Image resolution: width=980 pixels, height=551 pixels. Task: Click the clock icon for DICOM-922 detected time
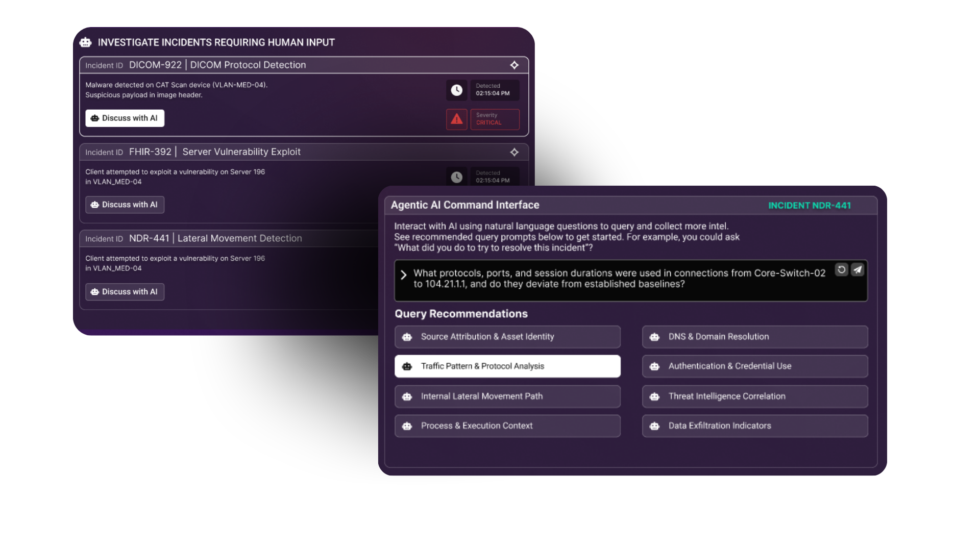[456, 90]
